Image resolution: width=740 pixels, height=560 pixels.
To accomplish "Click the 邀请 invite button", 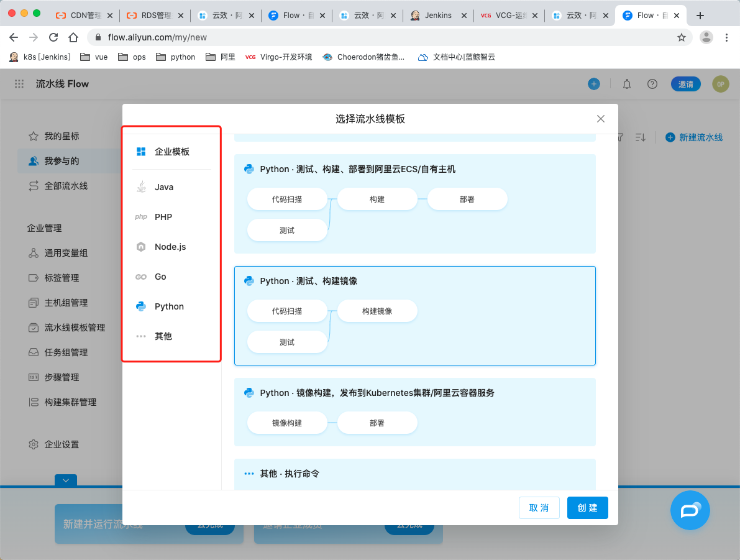I will click(686, 84).
